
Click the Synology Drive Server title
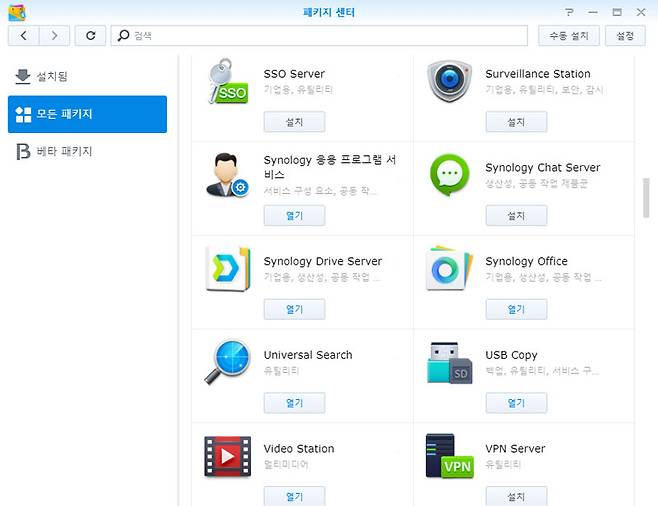tap(323, 261)
